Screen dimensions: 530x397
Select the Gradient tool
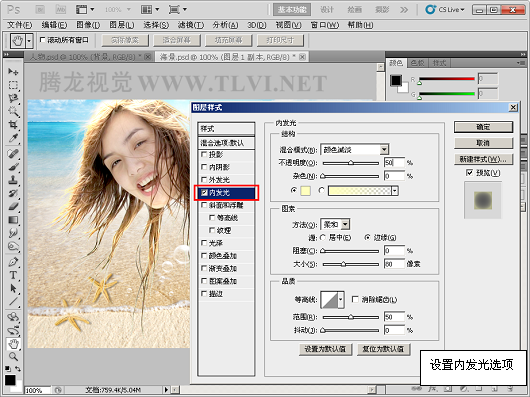pos(13,220)
